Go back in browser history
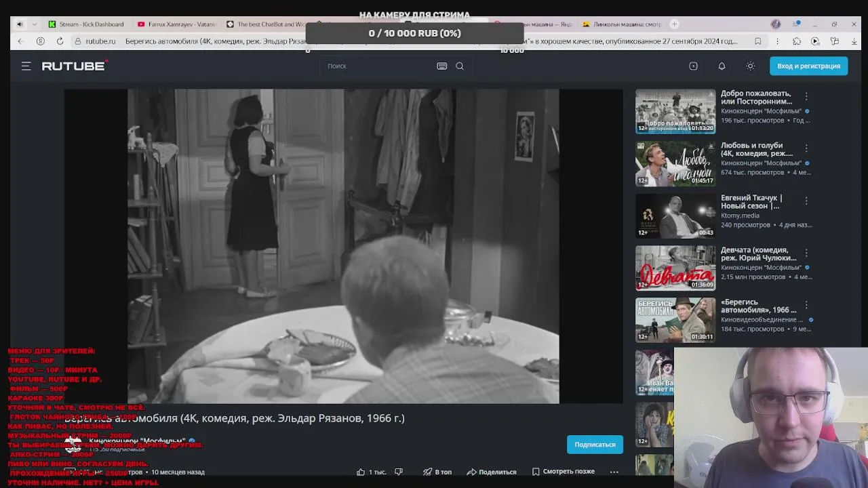Screen dimensions: 868x488 tap(20, 41)
